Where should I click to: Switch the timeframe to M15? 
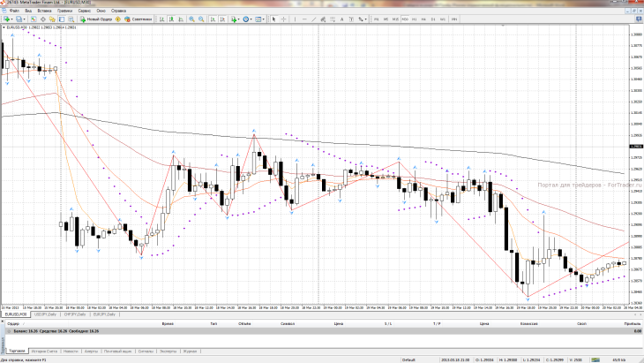coord(395,19)
